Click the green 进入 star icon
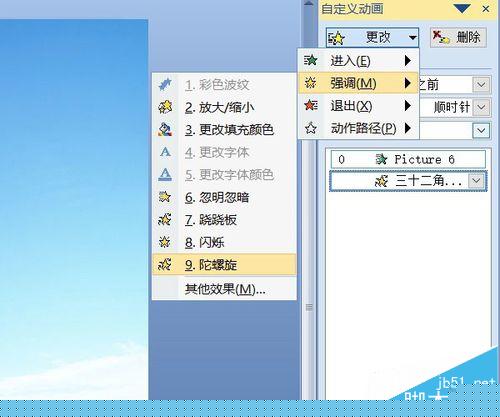500x417 pixels. coord(311,60)
